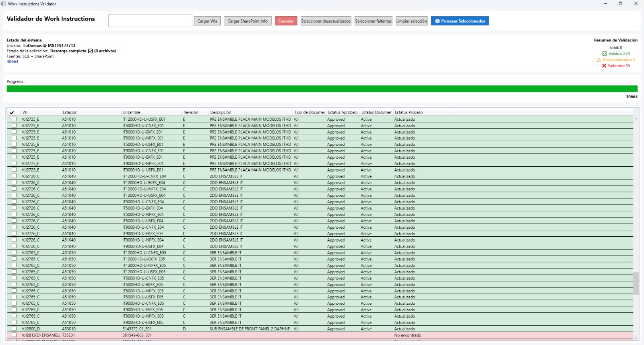Sort by Estatus Proceso column header

click(423, 112)
